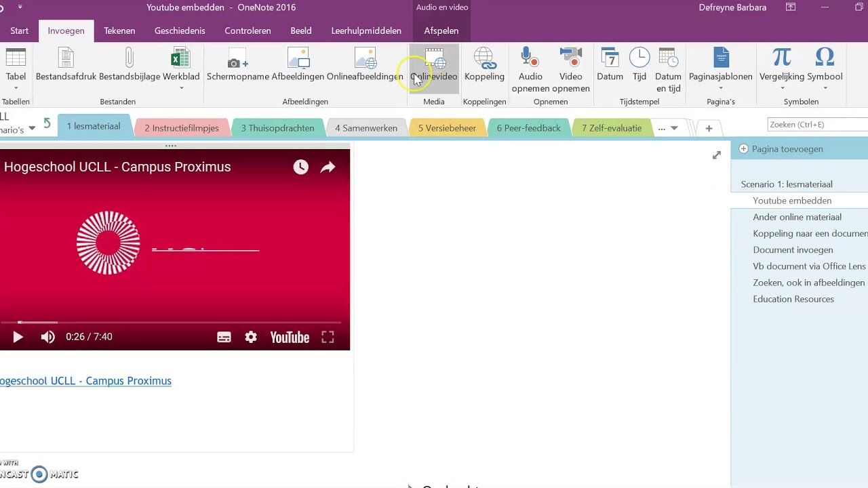Viewport: 868px width, 488px height.
Task: Insert the Tijd stamp
Action: click(639, 65)
